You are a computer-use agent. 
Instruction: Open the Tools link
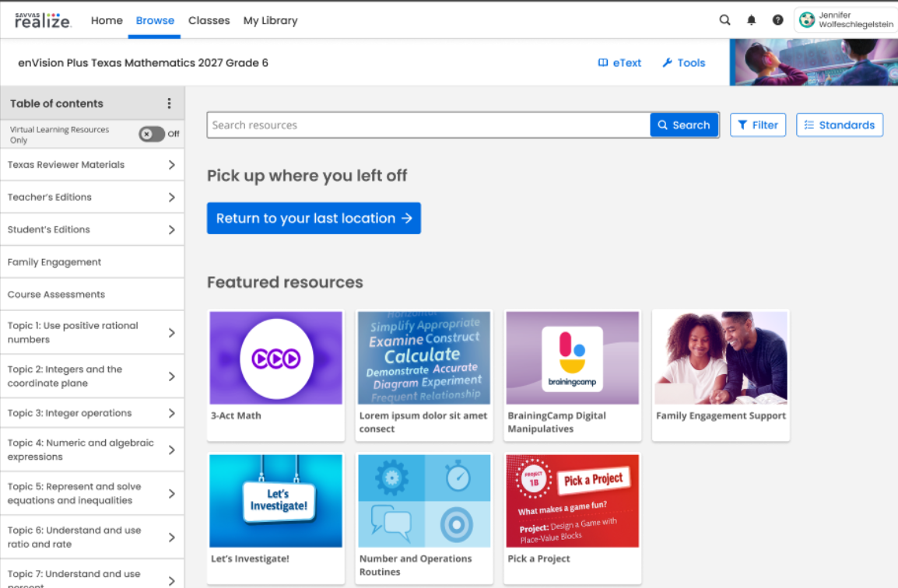684,63
